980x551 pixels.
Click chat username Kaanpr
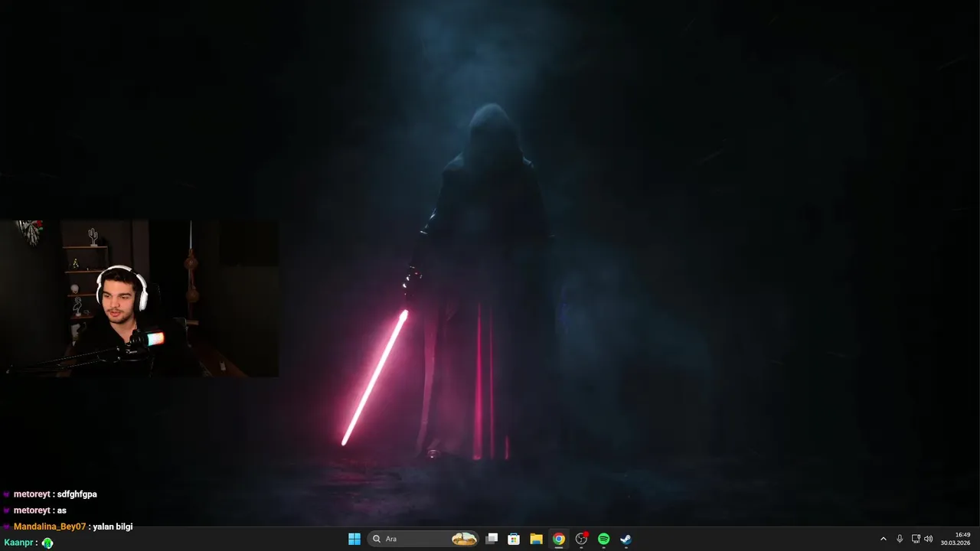(18, 543)
